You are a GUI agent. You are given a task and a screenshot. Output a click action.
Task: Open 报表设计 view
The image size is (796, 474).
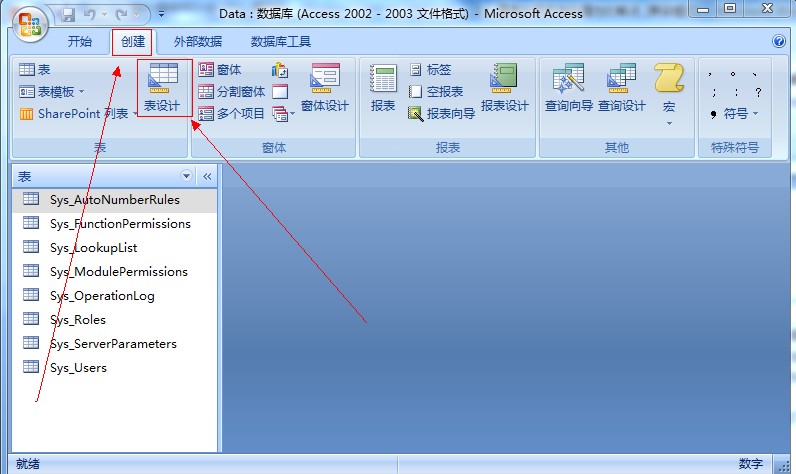(x=505, y=87)
